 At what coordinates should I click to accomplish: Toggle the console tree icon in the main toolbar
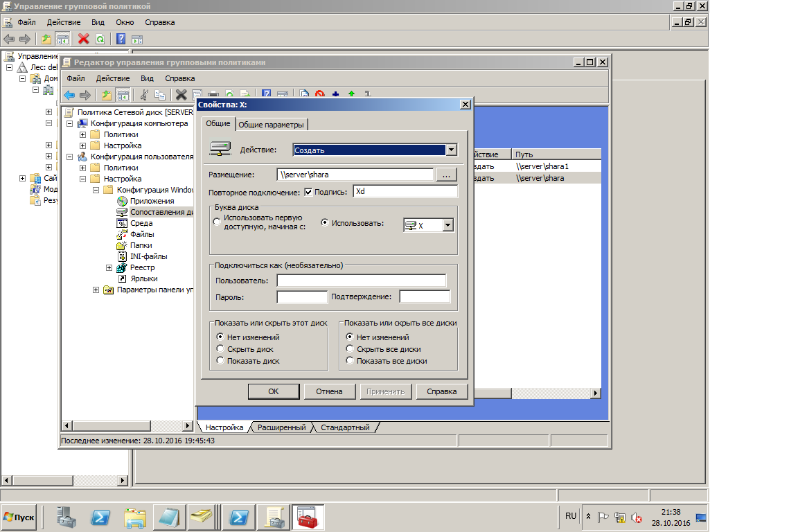[x=63, y=39]
